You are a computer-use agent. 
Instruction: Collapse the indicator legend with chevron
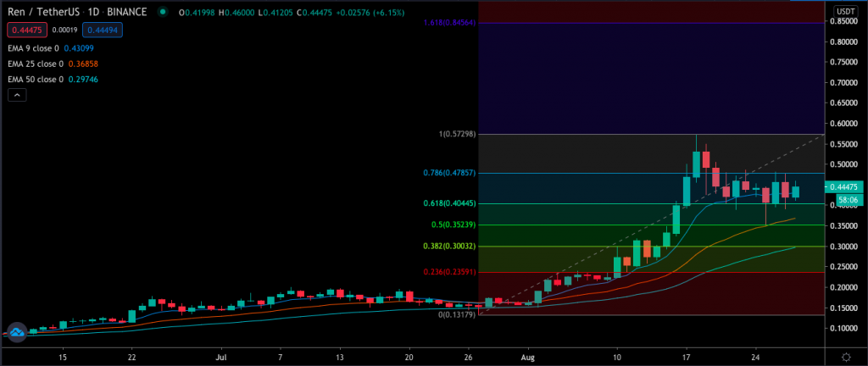(17, 96)
